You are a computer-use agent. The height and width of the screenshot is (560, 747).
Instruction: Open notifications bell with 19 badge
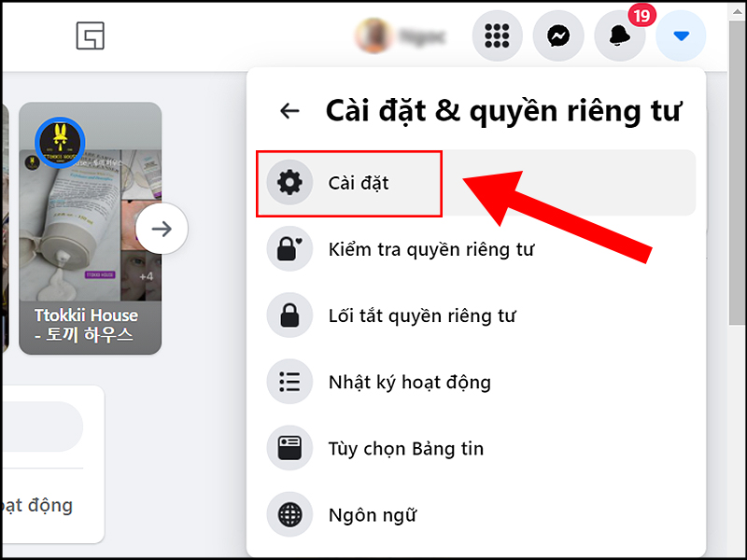[x=620, y=35]
